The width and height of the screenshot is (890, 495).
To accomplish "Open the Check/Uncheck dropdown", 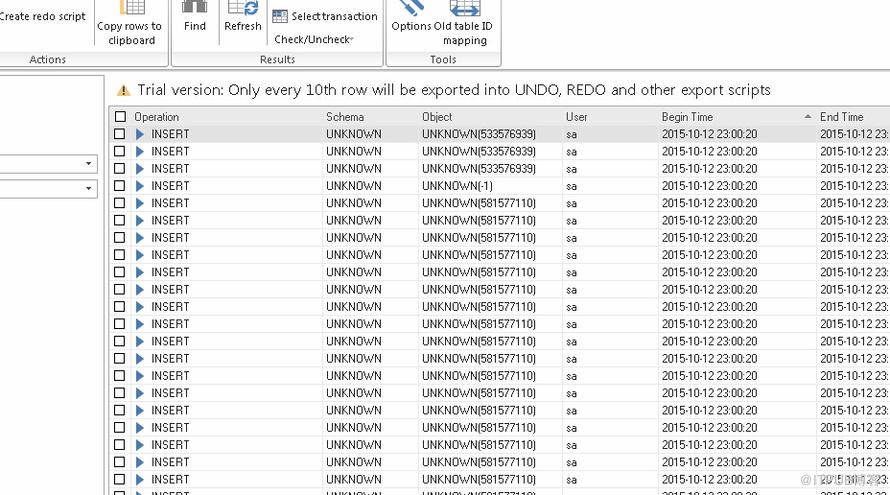I will point(314,39).
